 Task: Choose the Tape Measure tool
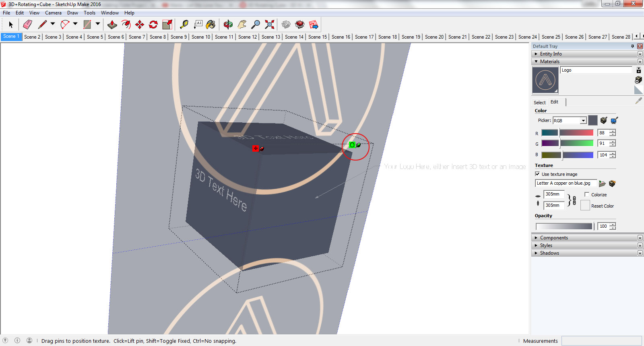point(184,25)
